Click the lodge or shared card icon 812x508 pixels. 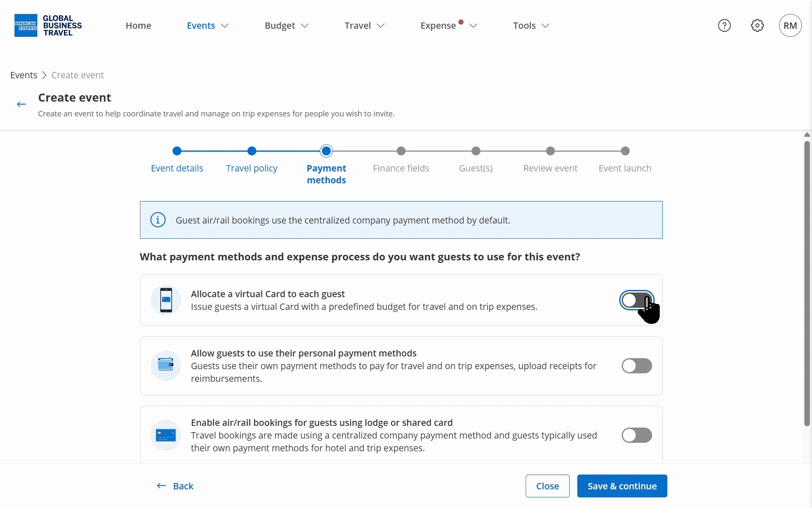point(166,435)
